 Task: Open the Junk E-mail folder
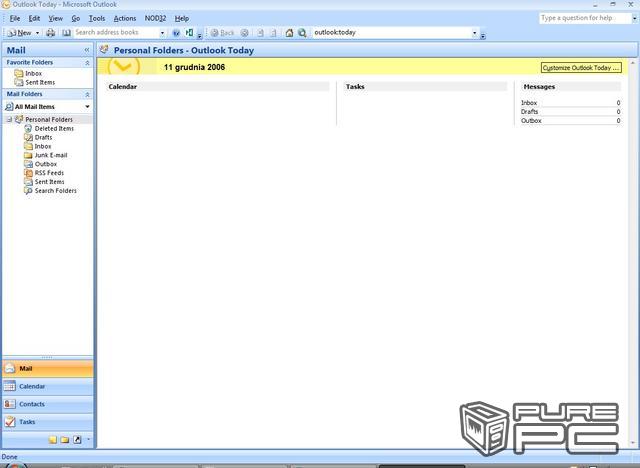coord(51,155)
